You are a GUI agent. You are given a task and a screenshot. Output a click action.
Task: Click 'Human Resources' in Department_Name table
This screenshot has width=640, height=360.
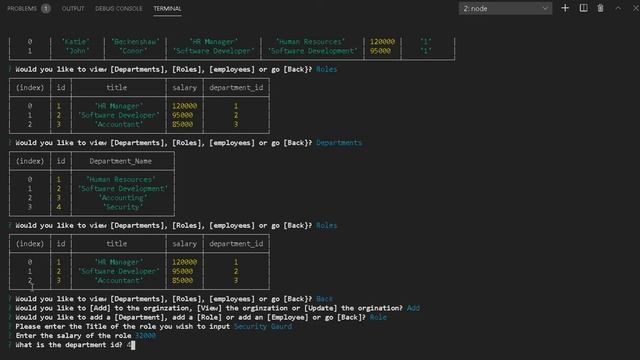point(121,179)
